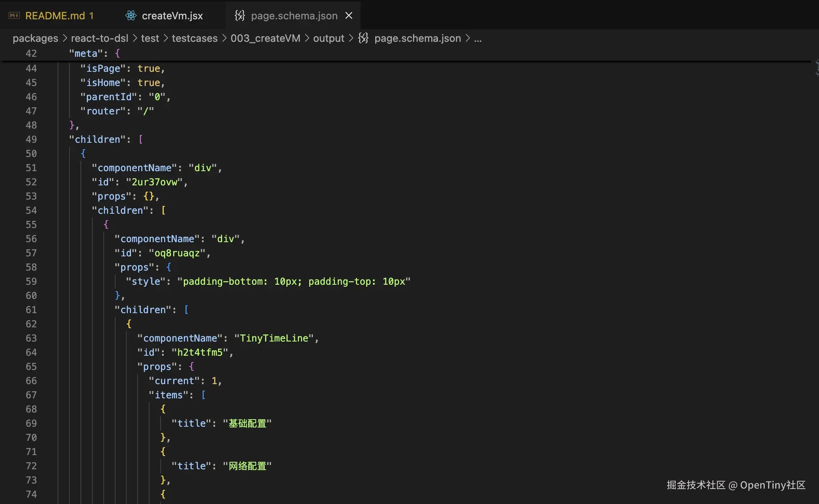Open the 003_createVM breadcrumb folder

265,38
